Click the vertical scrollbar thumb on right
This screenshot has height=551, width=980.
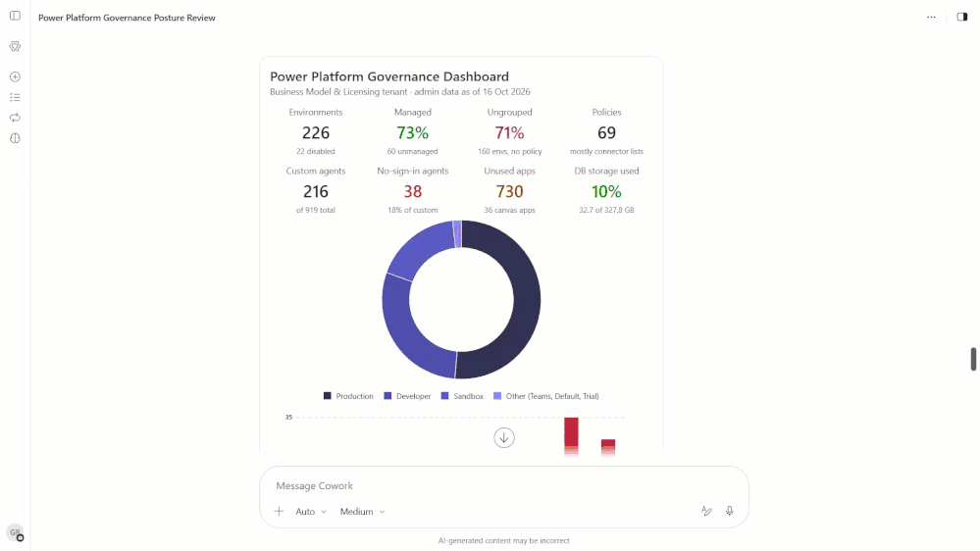pyautogui.click(x=973, y=359)
